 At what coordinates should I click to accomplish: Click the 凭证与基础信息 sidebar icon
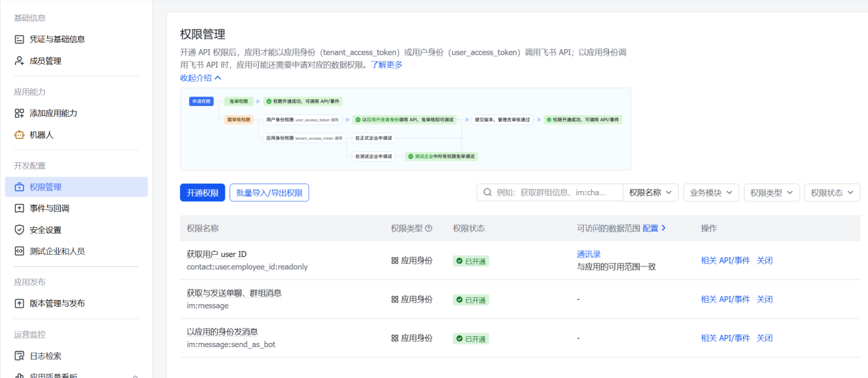tap(19, 40)
